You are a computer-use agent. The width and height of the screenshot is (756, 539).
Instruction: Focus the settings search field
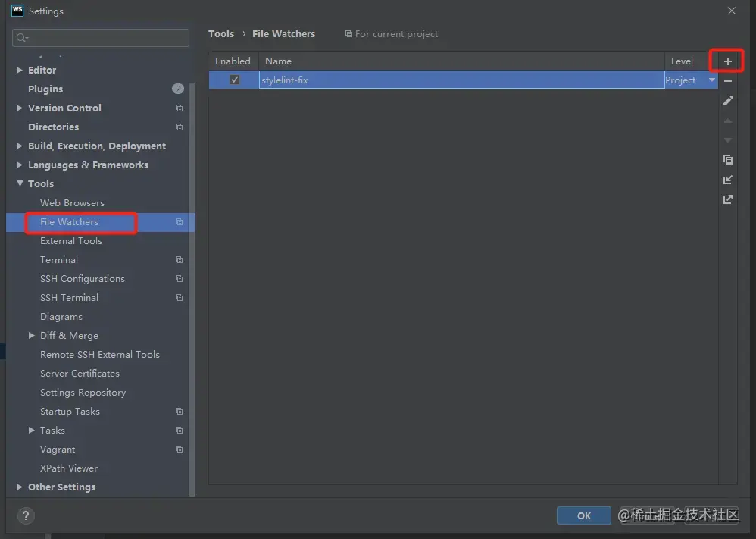(101, 38)
